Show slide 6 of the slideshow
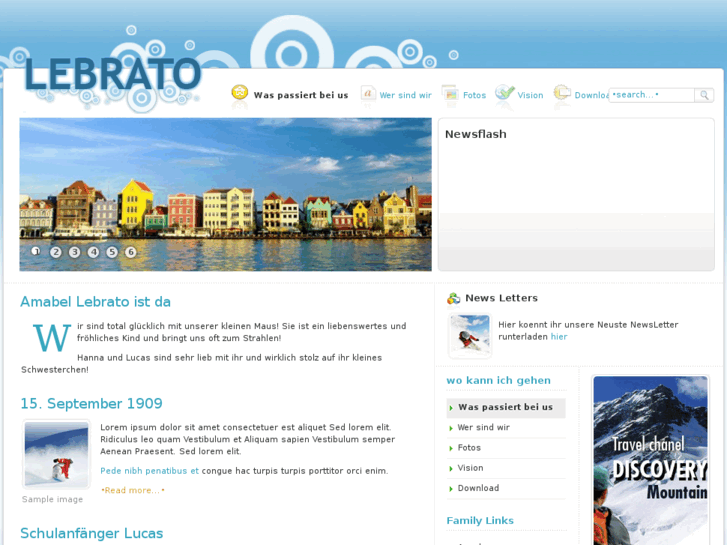This screenshot has width=727, height=545. (x=131, y=252)
